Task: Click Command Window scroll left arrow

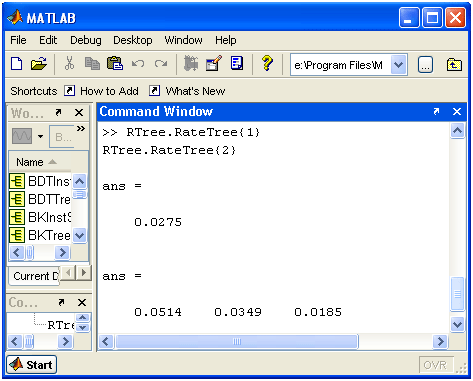Action: point(106,342)
